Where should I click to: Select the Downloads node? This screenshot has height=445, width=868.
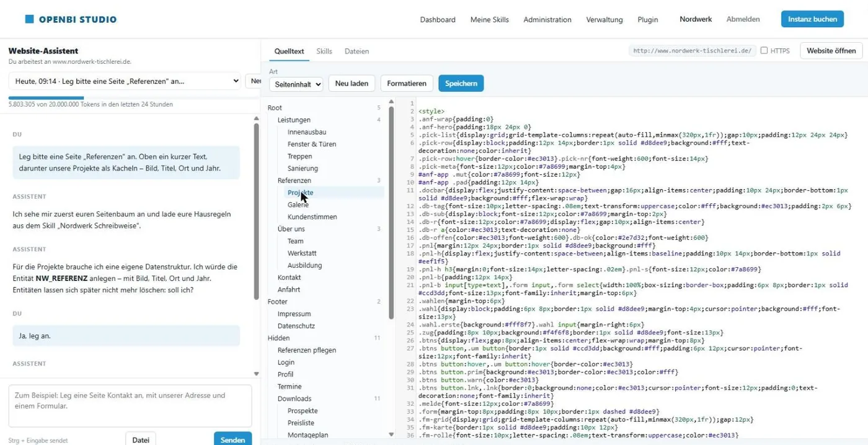pos(294,399)
